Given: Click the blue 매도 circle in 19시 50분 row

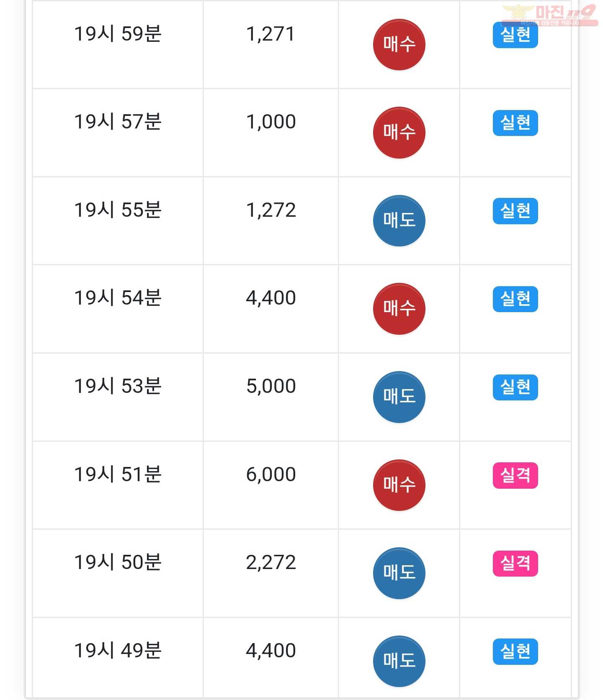Looking at the screenshot, I should tap(399, 573).
